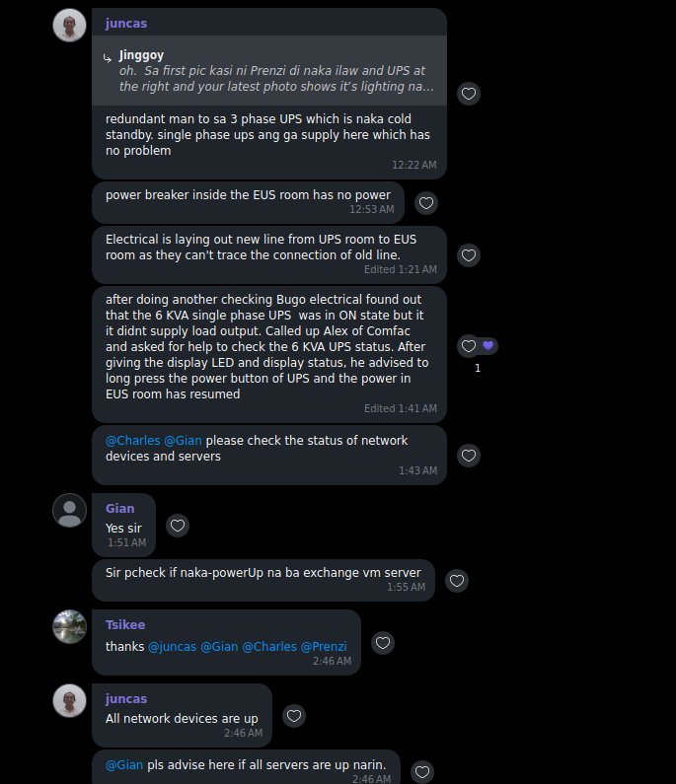Image resolution: width=676 pixels, height=784 pixels.
Task: Click the Tsikee sender name
Action: click(x=125, y=625)
